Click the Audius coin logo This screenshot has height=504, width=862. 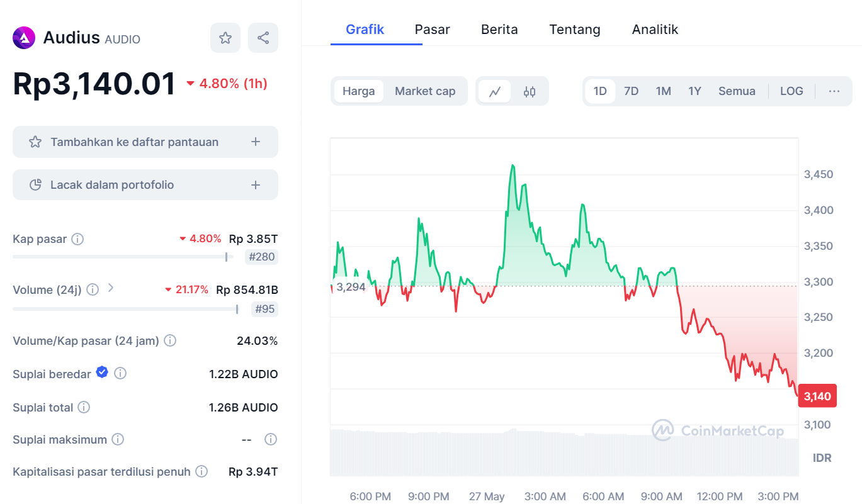point(24,38)
